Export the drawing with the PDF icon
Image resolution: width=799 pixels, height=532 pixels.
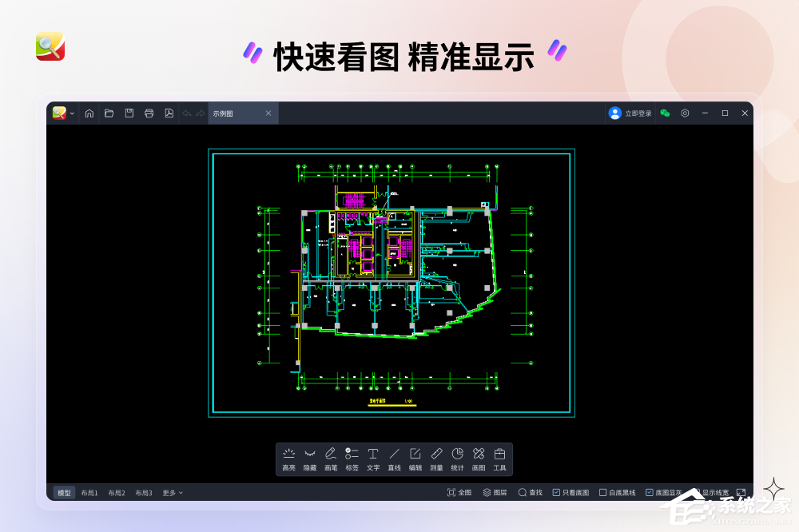pos(169,113)
